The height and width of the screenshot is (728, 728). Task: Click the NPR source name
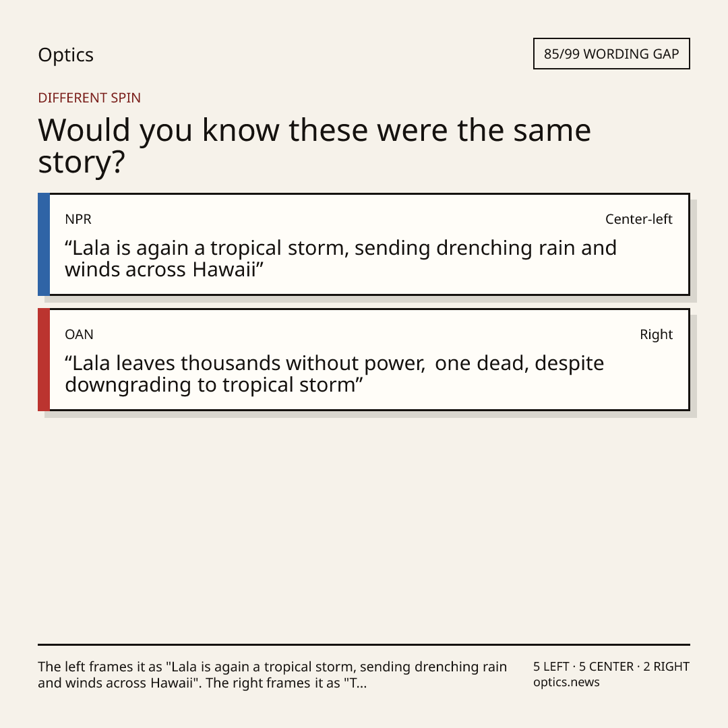[x=78, y=219]
